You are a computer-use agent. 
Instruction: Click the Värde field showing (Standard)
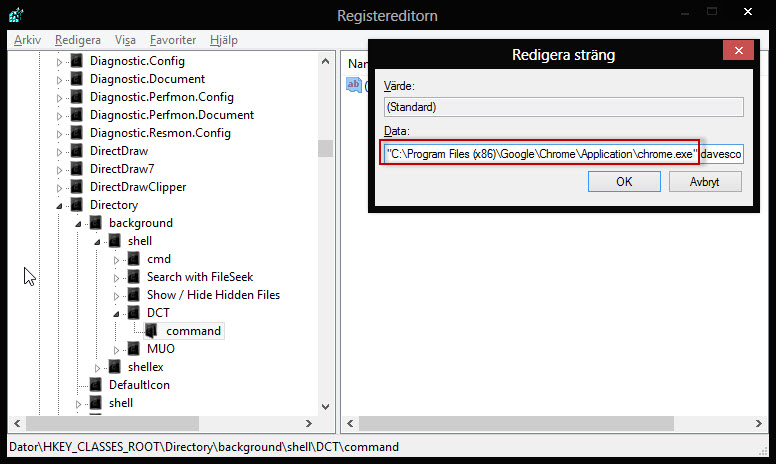click(x=564, y=107)
